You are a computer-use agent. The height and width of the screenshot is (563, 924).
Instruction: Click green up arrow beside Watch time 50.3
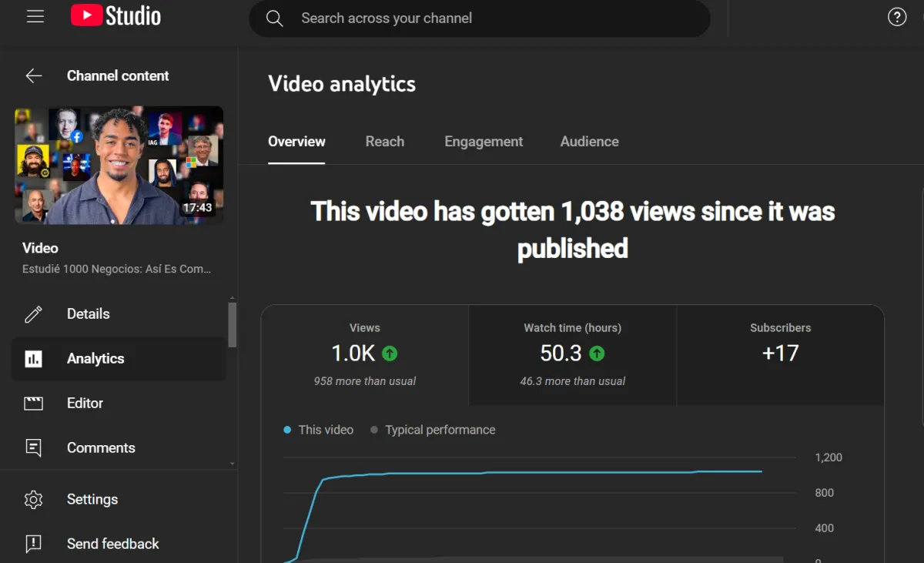pyautogui.click(x=597, y=354)
